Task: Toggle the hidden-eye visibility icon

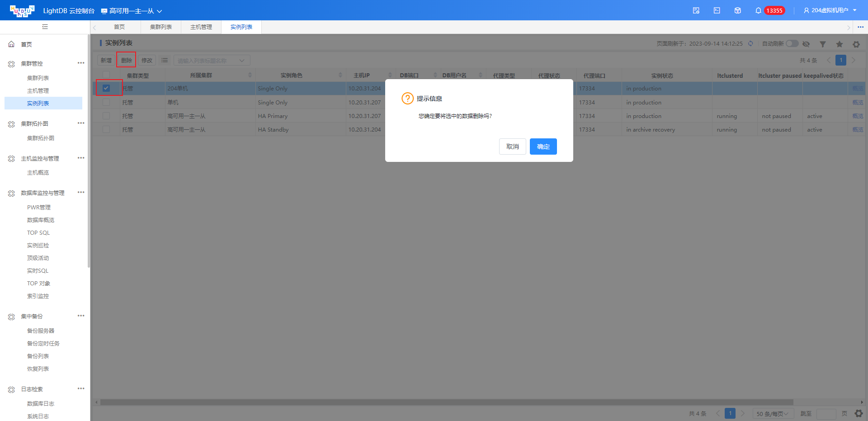Action: (x=806, y=44)
